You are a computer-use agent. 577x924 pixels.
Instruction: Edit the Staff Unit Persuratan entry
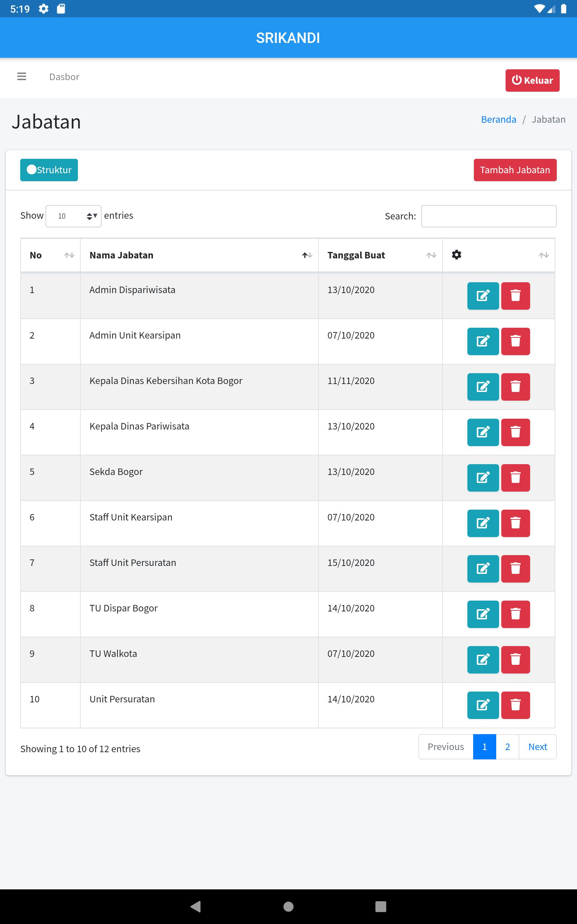(483, 568)
